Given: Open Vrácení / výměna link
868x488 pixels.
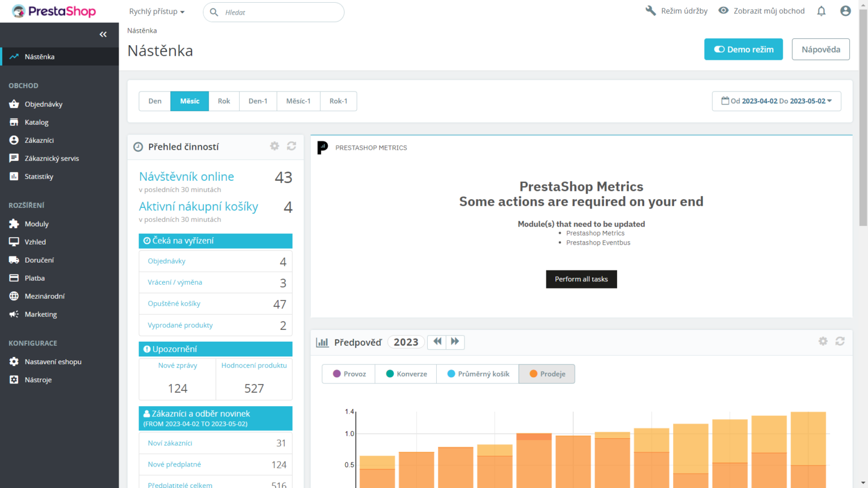Looking at the screenshot, I should (x=175, y=282).
